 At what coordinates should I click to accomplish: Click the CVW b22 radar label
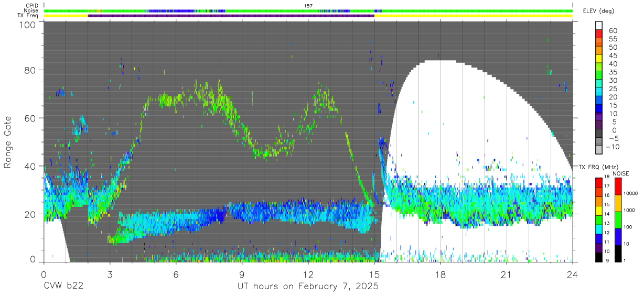pos(63,287)
